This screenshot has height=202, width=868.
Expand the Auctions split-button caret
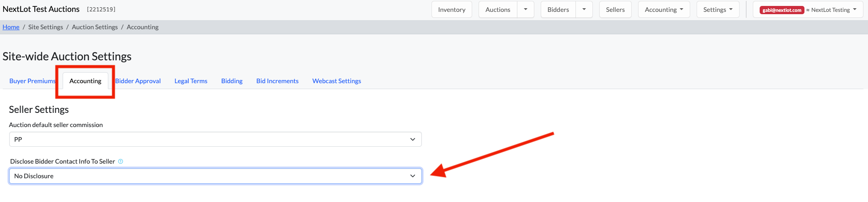click(x=526, y=10)
